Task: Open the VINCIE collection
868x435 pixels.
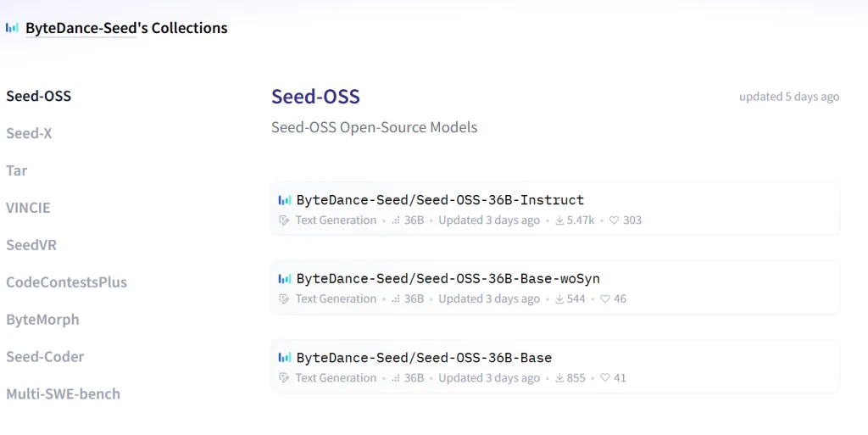Action: (x=28, y=208)
